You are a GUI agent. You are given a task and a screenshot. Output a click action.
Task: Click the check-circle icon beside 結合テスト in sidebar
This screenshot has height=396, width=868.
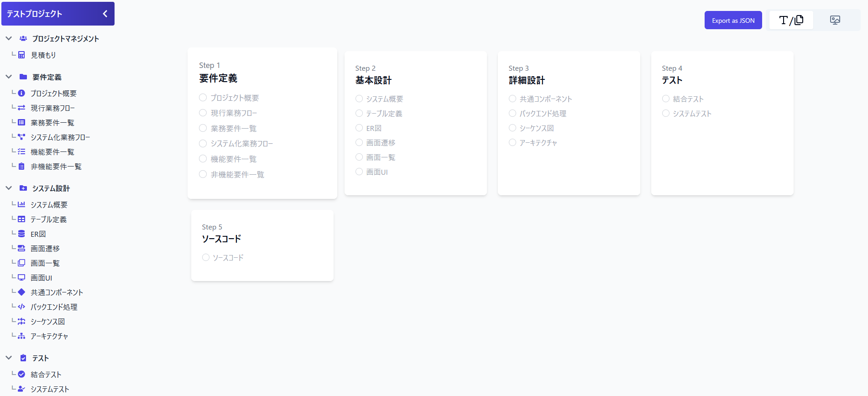(x=21, y=374)
